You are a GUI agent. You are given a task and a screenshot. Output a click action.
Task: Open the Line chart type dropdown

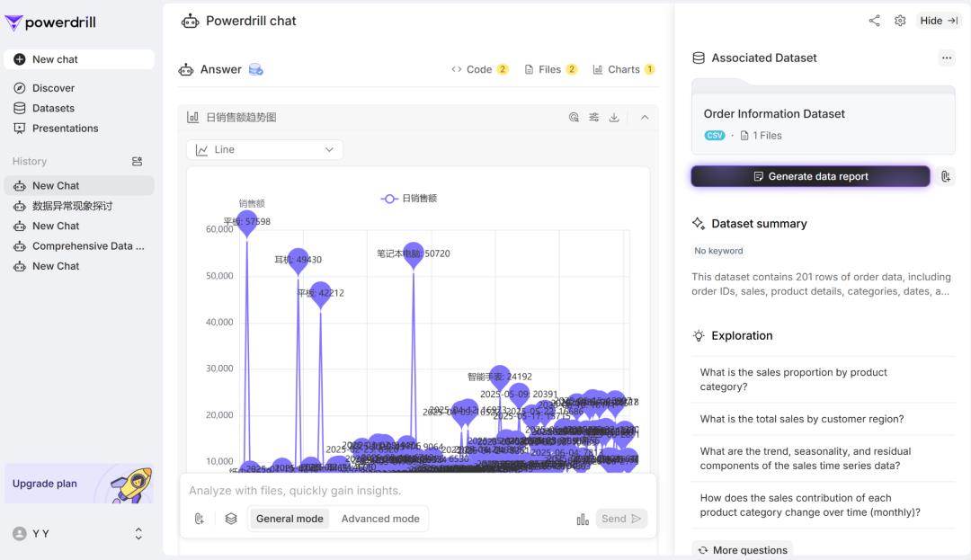tap(264, 150)
